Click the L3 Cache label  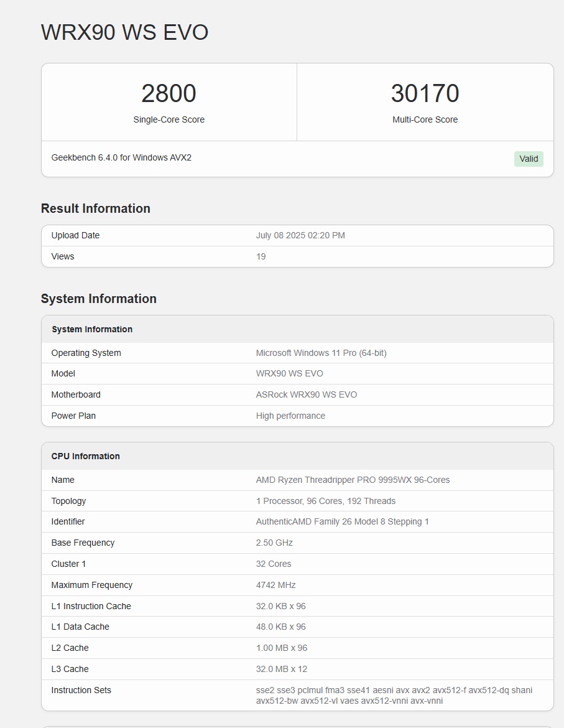pyautogui.click(x=70, y=669)
